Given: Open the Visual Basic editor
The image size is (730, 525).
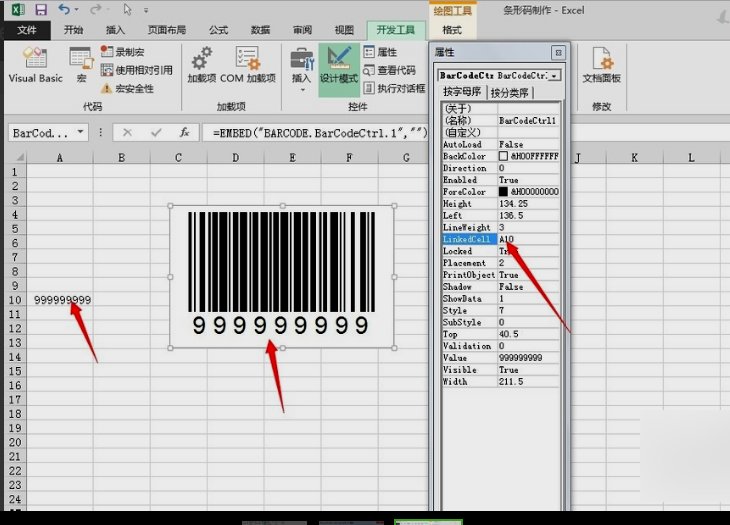Looking at the screenshot, I should tap(35, 65).
